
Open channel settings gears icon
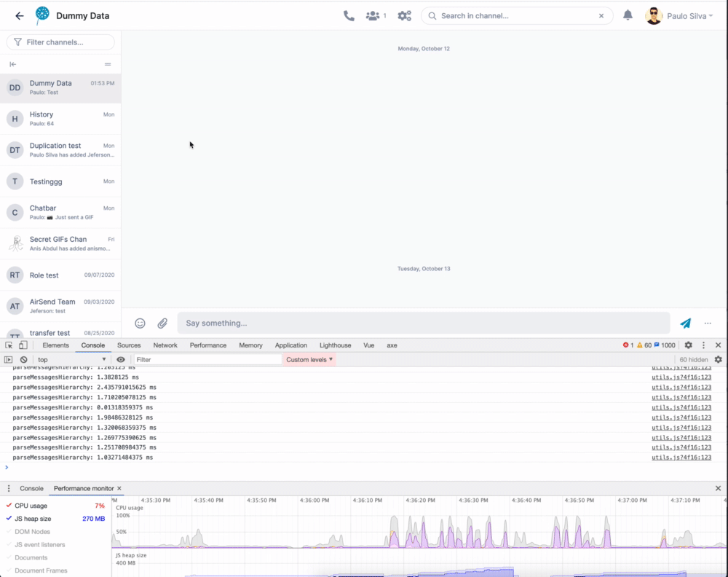(404, 16)
